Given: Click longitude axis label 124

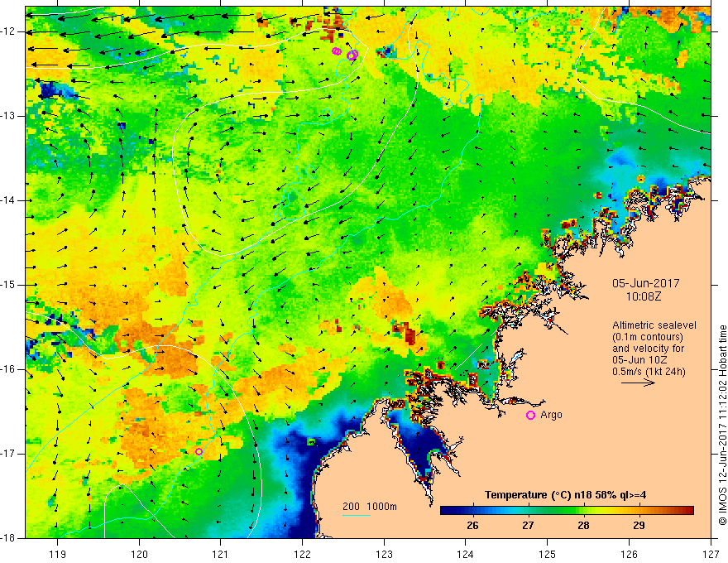Looking at the screenshot, I should point(466,554).
